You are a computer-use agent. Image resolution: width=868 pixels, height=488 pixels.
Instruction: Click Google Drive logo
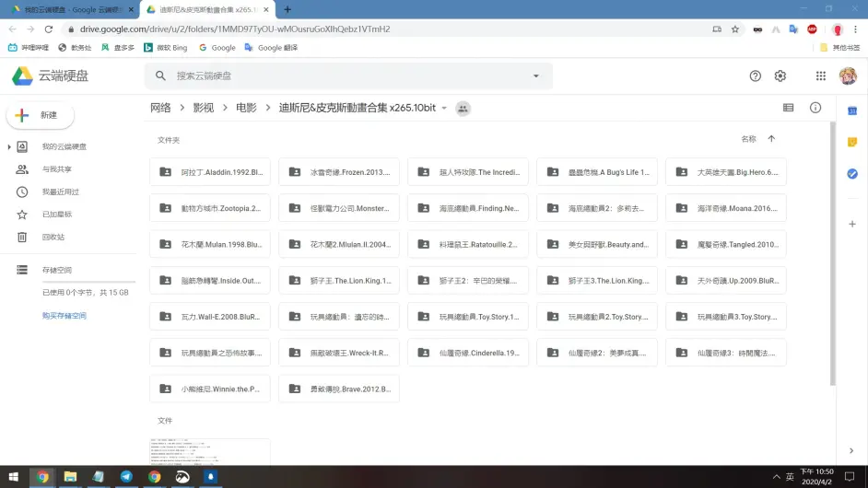pyautogui.click(x=23, y=76)
